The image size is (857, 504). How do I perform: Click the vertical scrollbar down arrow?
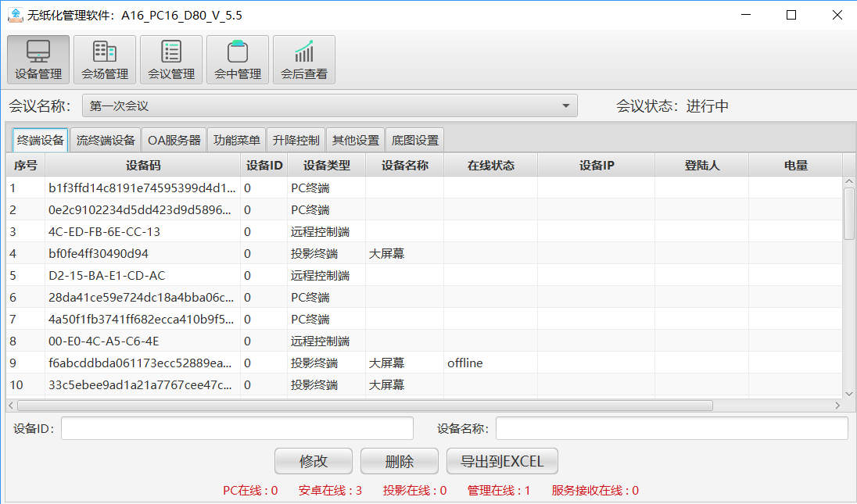click(x=849, y=393)
